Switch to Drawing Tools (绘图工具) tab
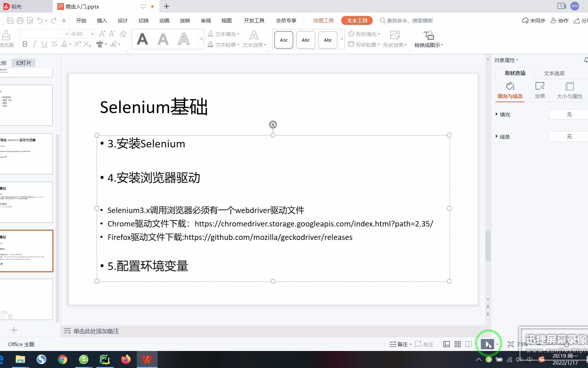Screen dimensions: 588x368 click(x=323, y=20)
